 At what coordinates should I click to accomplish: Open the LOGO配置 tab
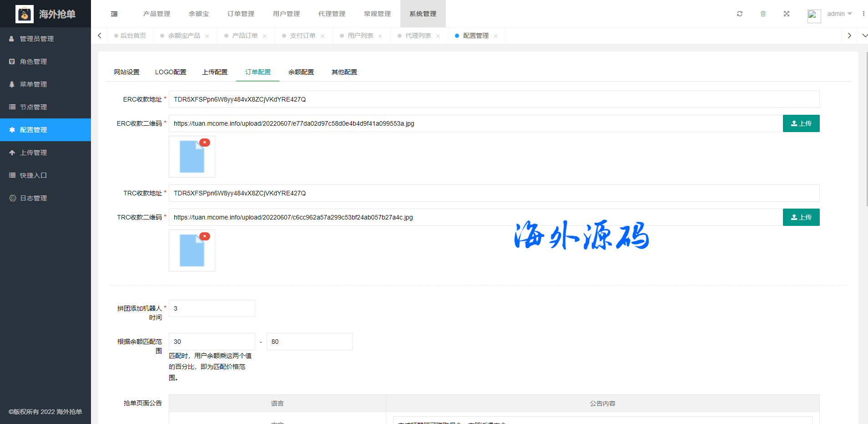tap(171, 72)
